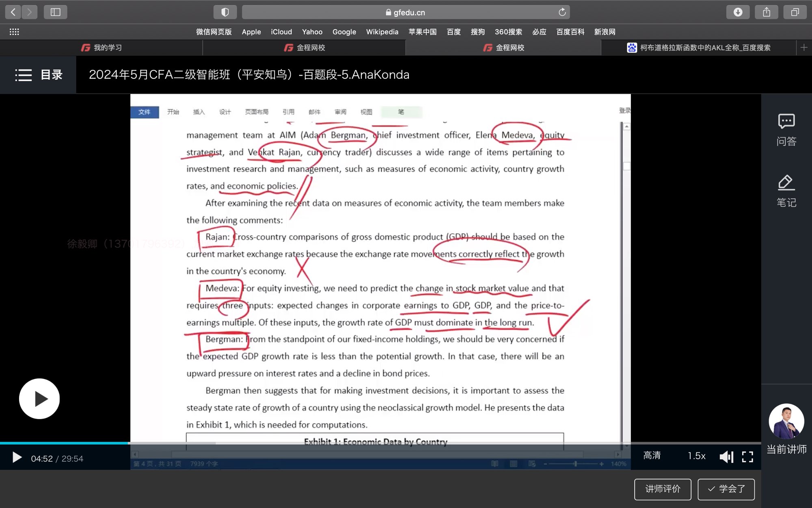Image resolution: width=812 pixels, height=508 pixels.
Task: Open the 苹果中国 bookmark
Action: [422, 32]
